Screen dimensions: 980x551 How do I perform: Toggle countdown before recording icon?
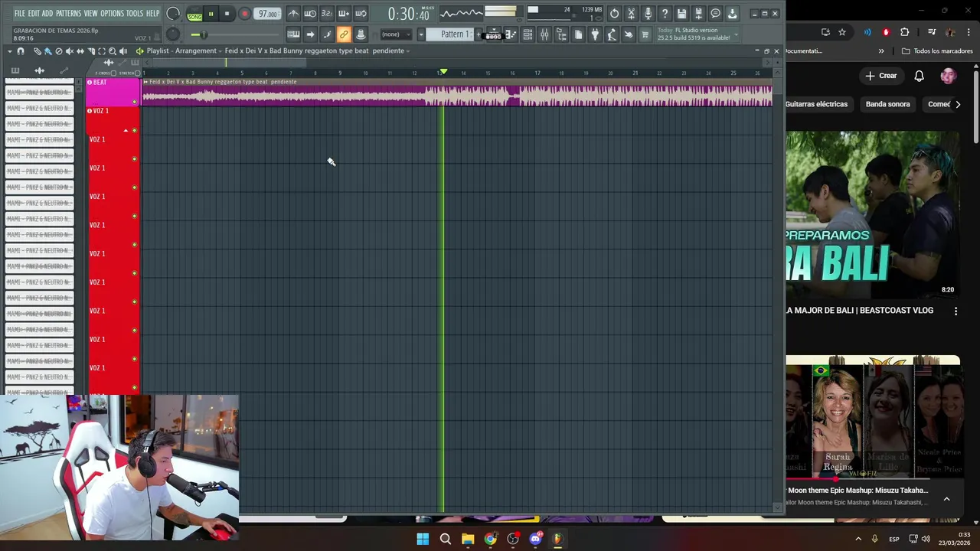327,14
